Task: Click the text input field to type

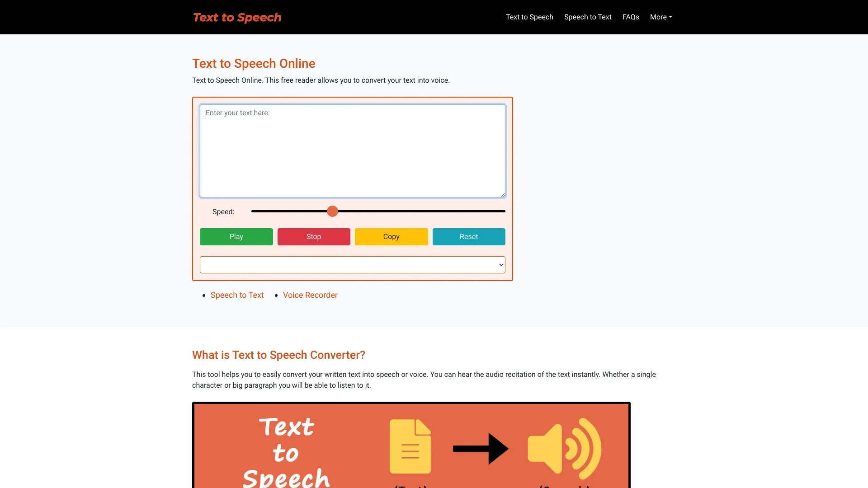Action: coord(352,150)
